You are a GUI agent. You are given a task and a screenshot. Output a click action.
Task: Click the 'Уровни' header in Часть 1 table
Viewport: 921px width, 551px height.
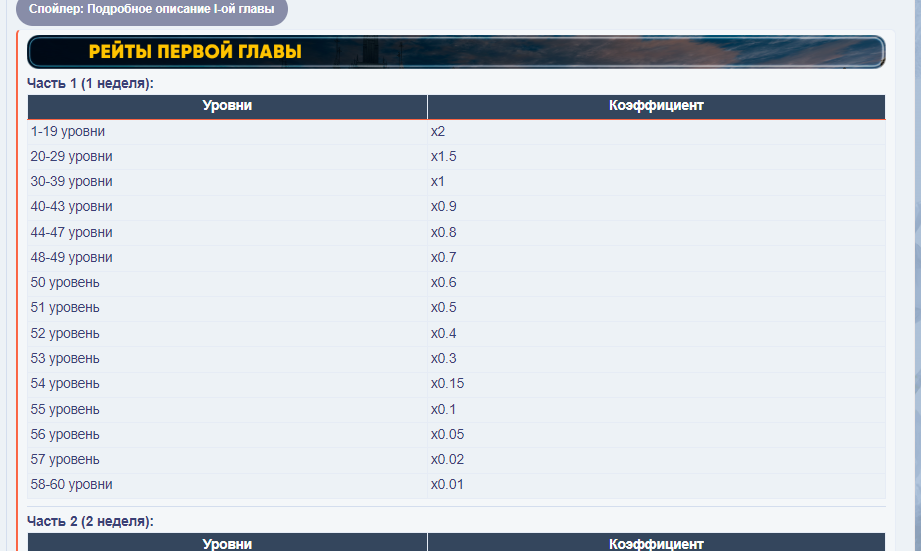(227, 106)
